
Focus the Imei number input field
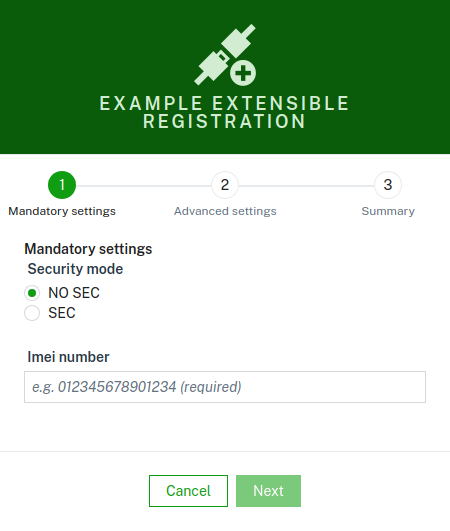(x=225, y=387)
